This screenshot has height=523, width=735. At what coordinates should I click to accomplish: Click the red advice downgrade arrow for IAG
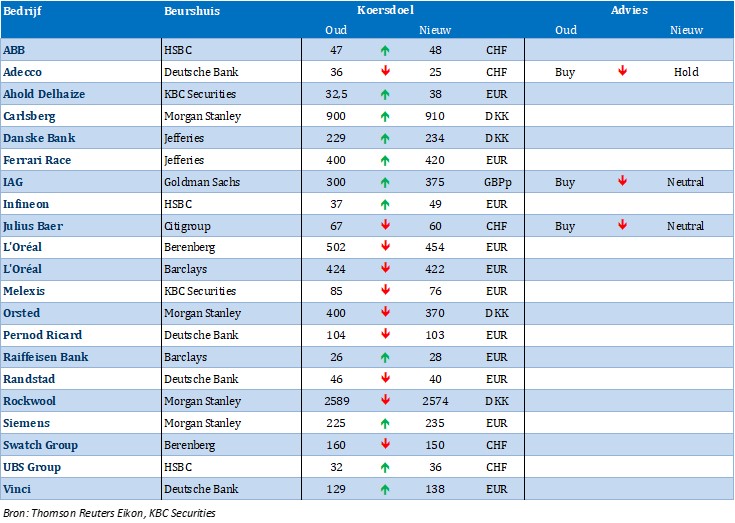[x=622, y=182]
